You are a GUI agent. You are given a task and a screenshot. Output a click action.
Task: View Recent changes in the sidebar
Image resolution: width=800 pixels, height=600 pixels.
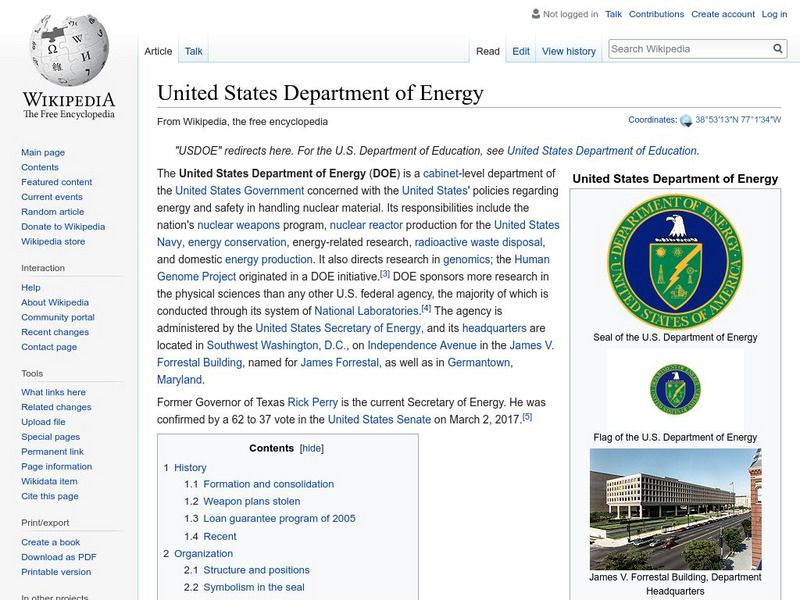(55, 332)
